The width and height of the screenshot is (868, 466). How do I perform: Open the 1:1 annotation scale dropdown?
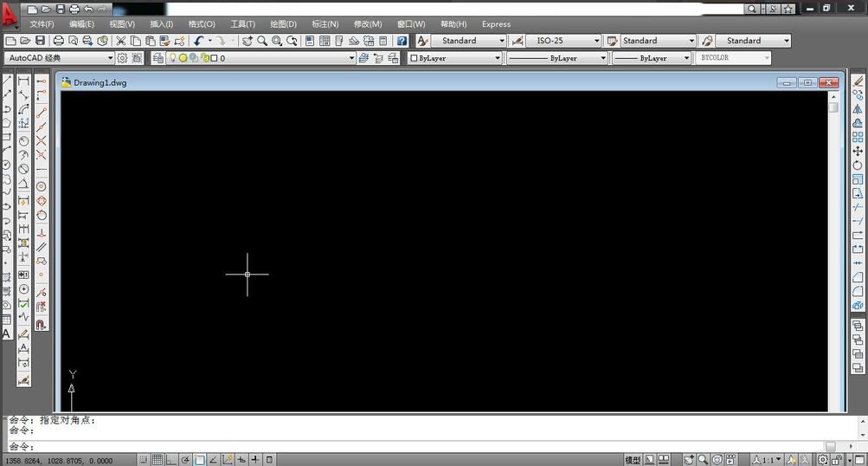coord(767,459)
